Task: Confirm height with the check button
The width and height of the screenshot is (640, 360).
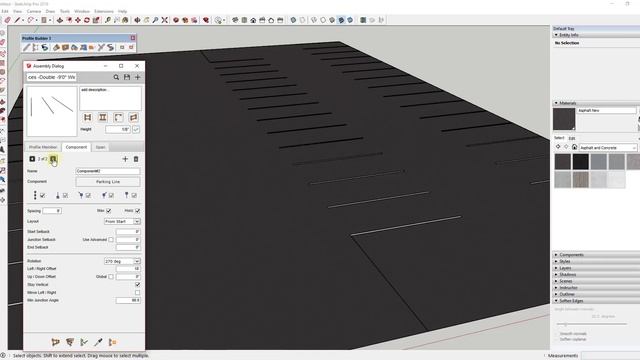Action: tap(136, 129)
